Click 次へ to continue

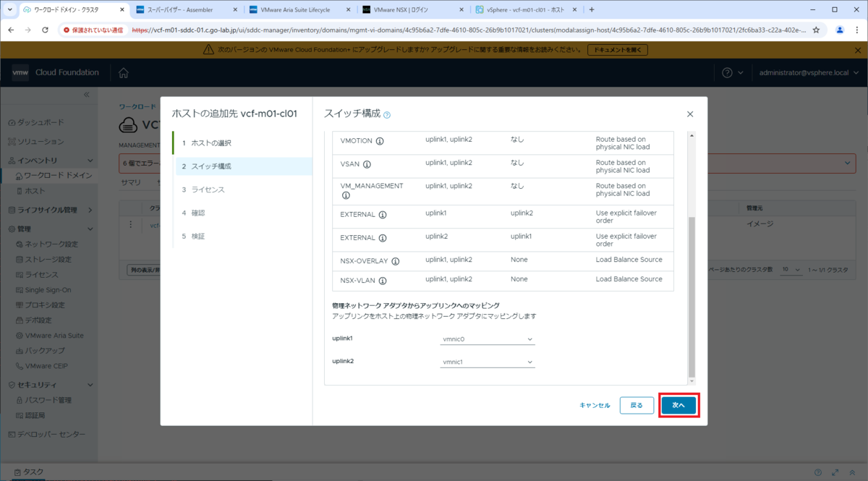pos(678,405)
